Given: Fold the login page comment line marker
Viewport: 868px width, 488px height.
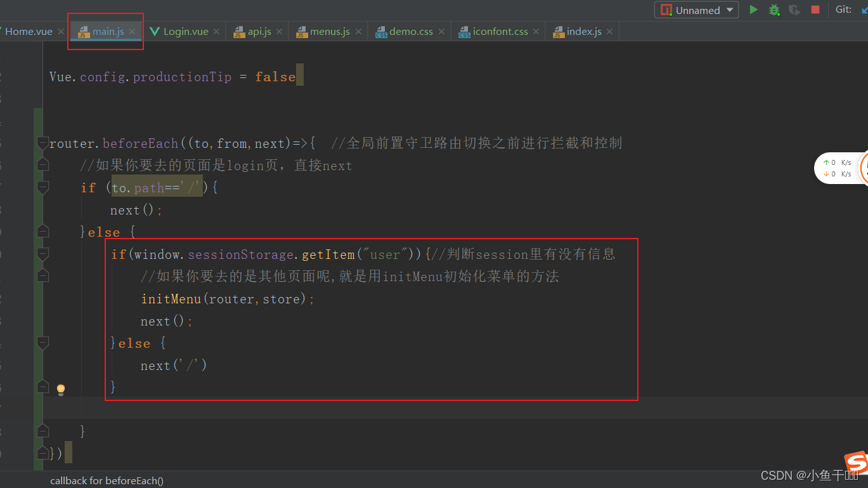Looking at the screenshot, I should 42,165.
